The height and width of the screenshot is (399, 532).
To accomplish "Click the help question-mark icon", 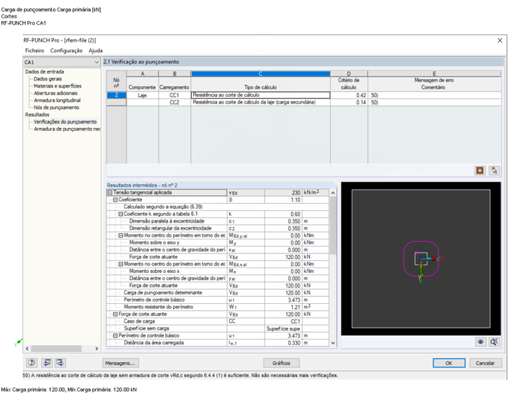I will point(32,363).
